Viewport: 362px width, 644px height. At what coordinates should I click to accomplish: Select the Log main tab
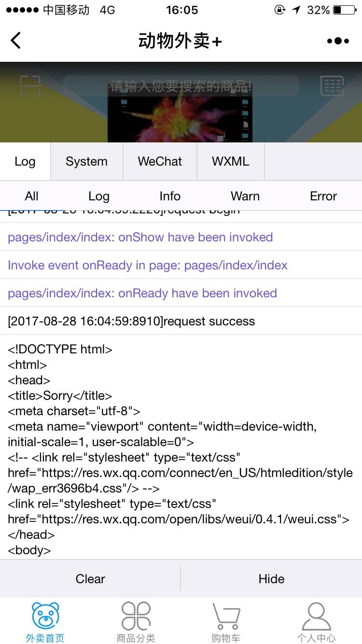[x=25, y=161]
